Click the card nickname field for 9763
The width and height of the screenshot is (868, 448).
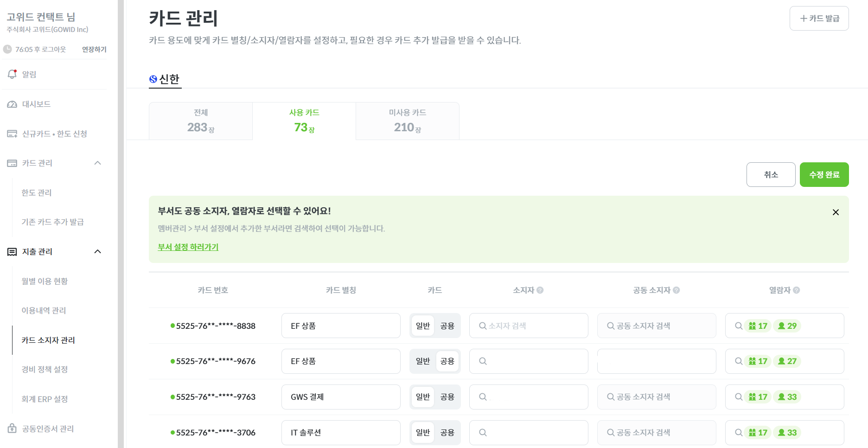point(340,397)
